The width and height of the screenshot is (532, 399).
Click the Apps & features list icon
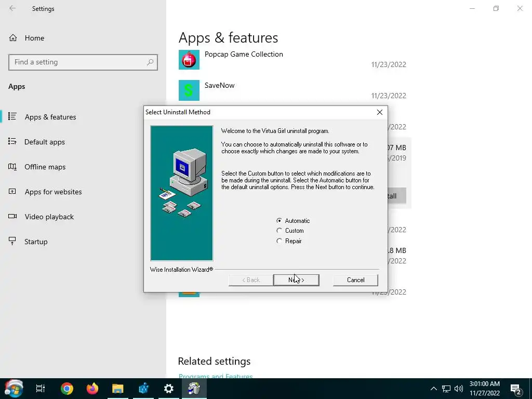pos(12,116)
